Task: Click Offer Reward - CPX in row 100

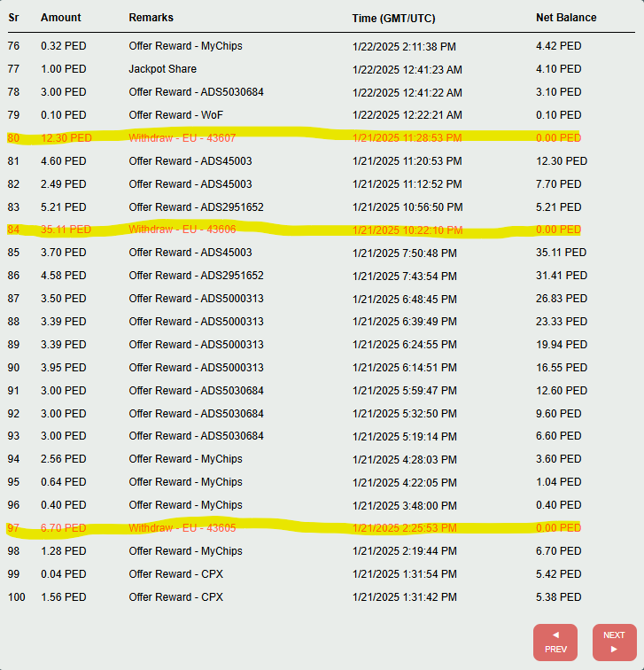Action: (176, 597)
